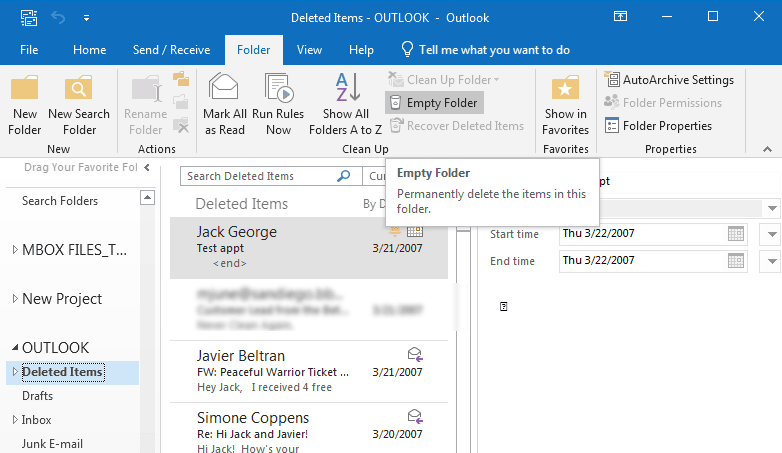Click the Delete Folder icon
This screenshot has width=782, height=453.
click(181, 125)
